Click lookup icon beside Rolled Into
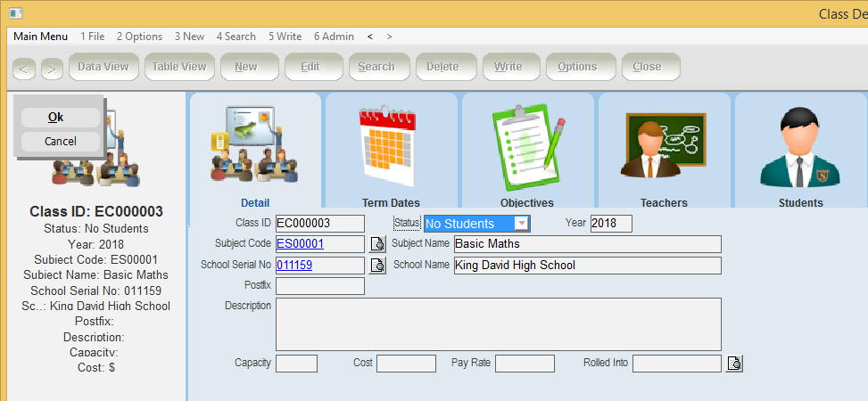868x401 pixels. [734, 364]
